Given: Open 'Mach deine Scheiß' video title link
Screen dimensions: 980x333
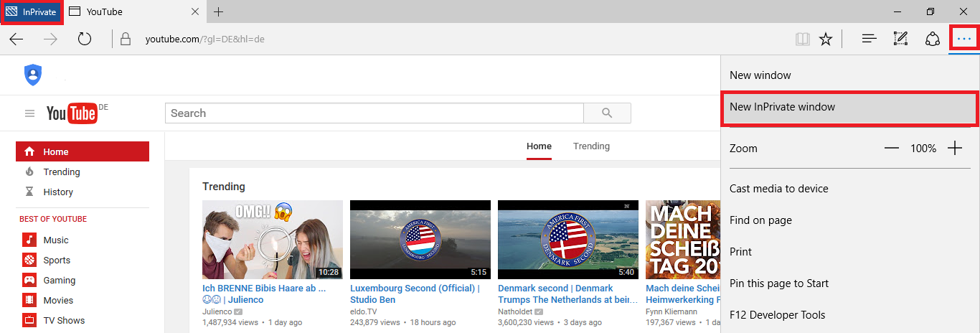Looking at the screenshot, I should (682, 294).
